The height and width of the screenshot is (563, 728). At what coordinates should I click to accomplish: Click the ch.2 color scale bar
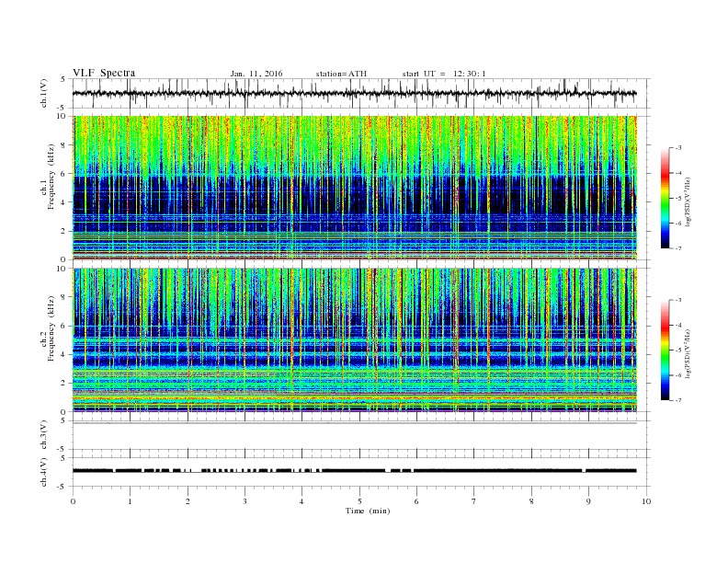click(x=665, y=350)
